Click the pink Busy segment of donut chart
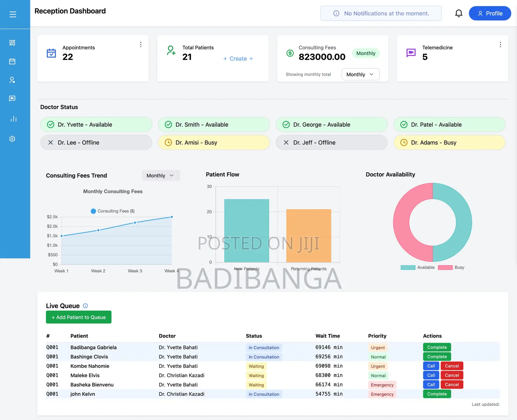Viewport: 517px width, 420px height. pyautogui.click(x=401, y=223)
